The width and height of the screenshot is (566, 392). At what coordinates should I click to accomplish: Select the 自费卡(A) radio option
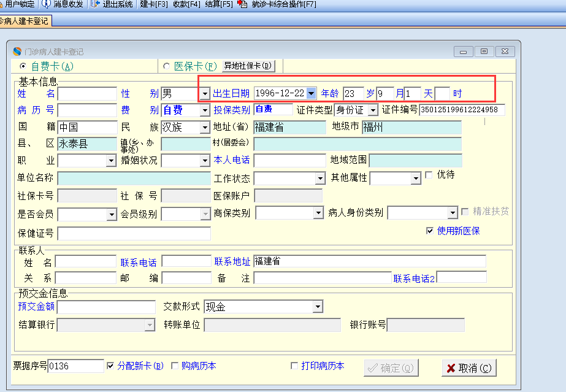point(23,66)
